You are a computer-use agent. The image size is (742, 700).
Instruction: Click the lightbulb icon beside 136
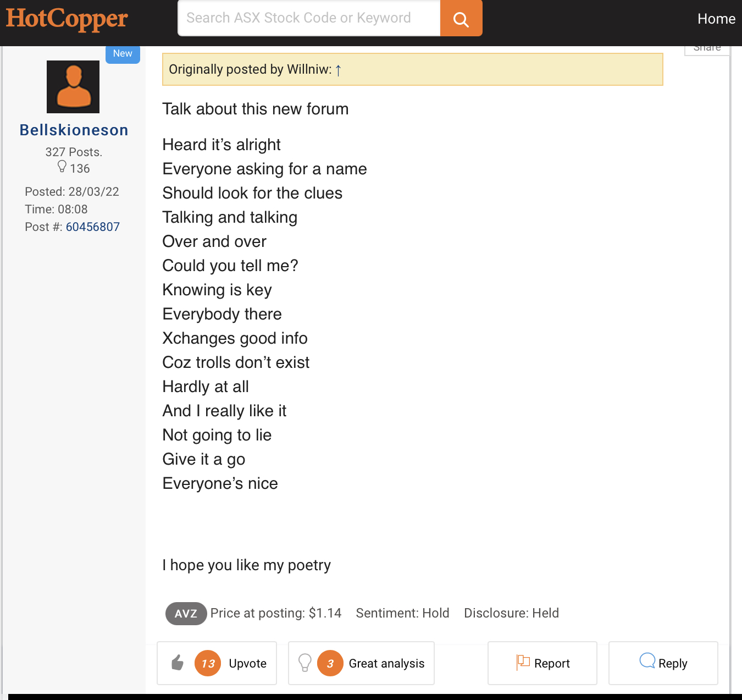coord(62,167)
